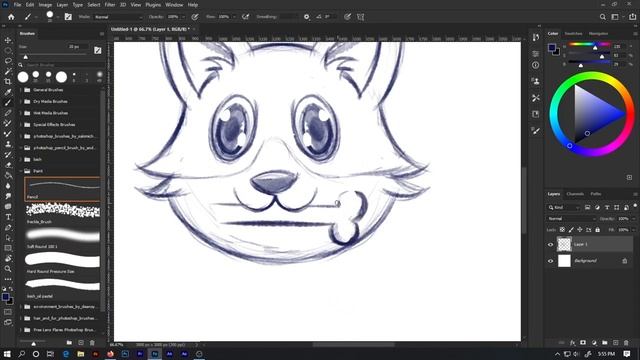Collapse the Paint brush folder
This screenshot has height=360, width=640.
pyautogui.click(x=21, y=171)
